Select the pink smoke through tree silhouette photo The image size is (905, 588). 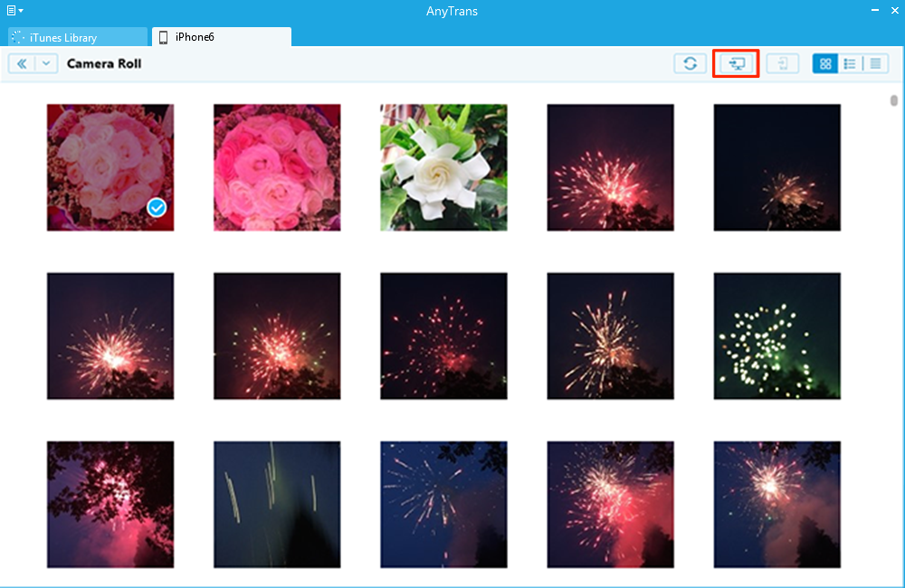click(x=110, y=505)
